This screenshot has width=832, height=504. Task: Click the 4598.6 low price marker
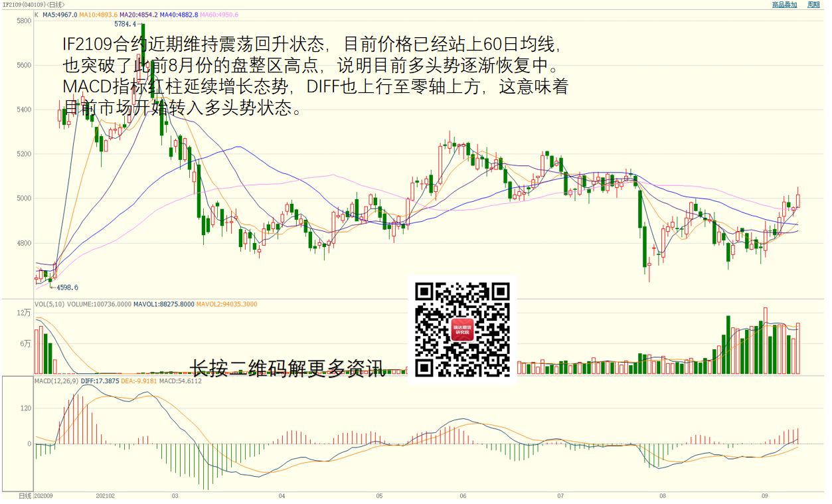pyautogui.click(x=67, y=288)
